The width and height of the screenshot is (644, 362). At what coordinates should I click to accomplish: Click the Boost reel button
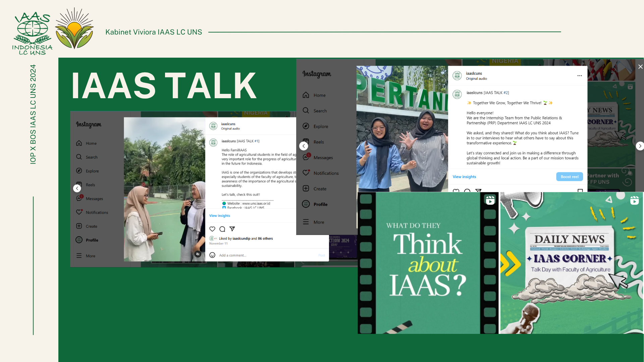pyautogui.click(x=570, y=177)
